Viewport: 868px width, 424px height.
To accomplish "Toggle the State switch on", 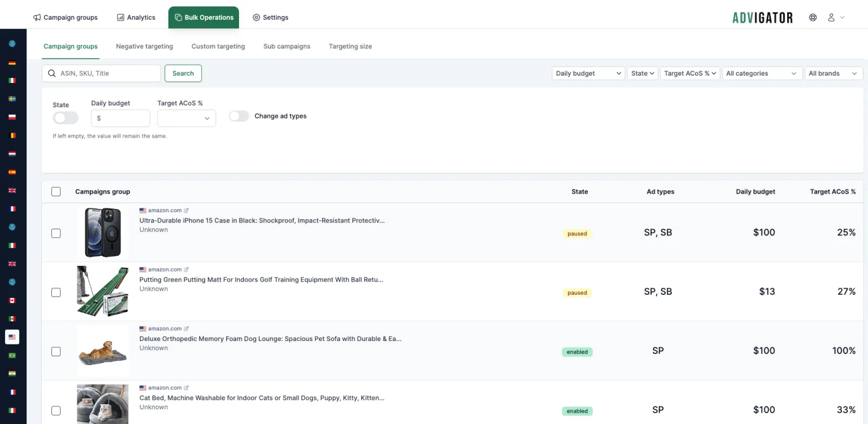I will click(66, 118).
